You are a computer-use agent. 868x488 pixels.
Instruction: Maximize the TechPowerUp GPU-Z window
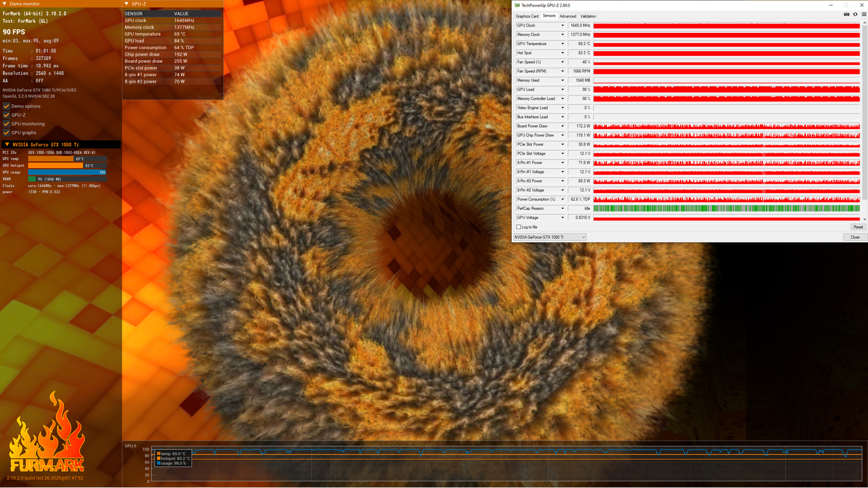pos(846,5)
